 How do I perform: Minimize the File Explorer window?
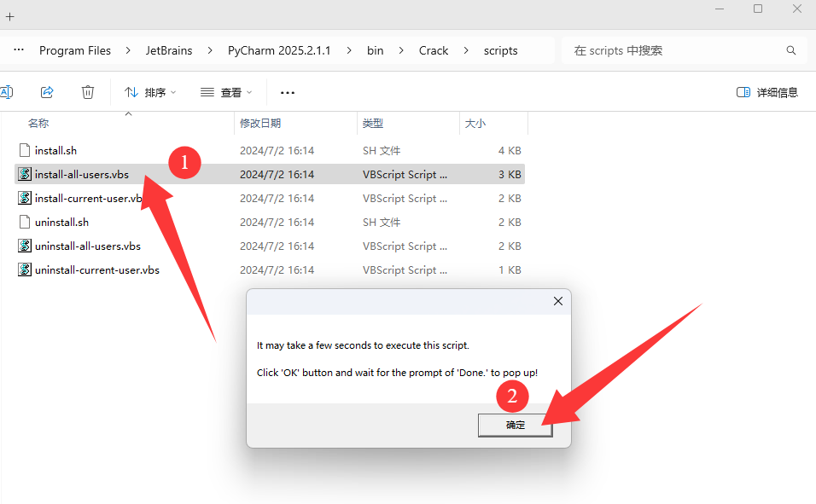tap(720, 9)
